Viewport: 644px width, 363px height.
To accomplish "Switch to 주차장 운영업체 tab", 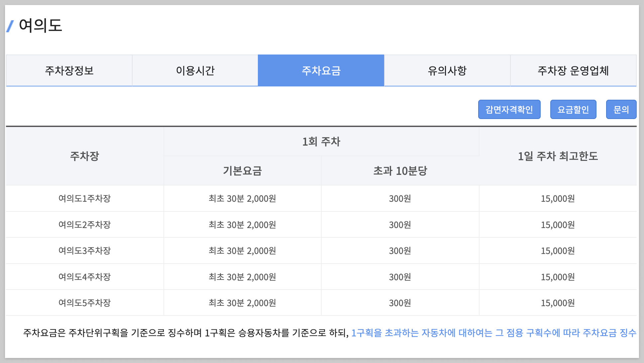I will pyautogui.click(x=573, y=70).
